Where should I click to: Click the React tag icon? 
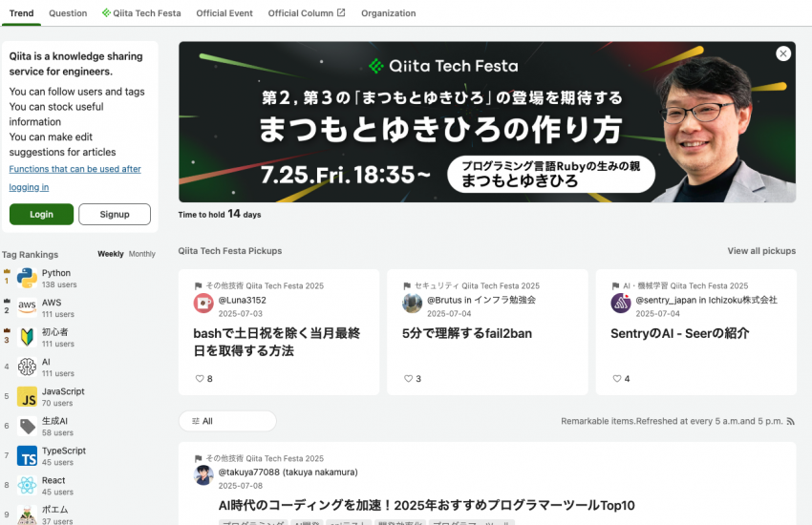coord(27,485)
